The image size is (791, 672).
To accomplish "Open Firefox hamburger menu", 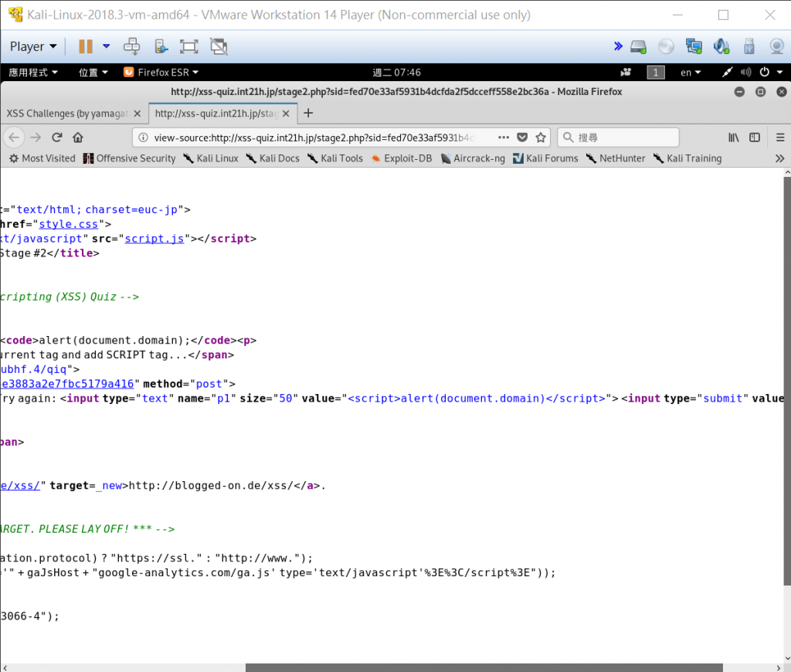I will coord(780,137).
